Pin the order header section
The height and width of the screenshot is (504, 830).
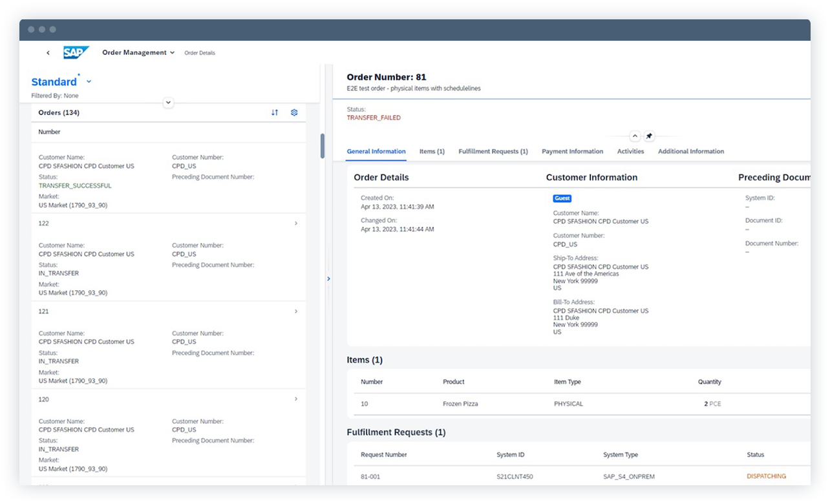pyautogui.click(x=650, y=136)
